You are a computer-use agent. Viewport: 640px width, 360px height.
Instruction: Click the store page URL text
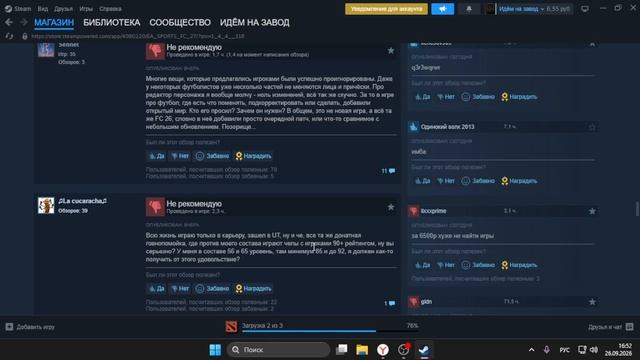click(138, 36)
